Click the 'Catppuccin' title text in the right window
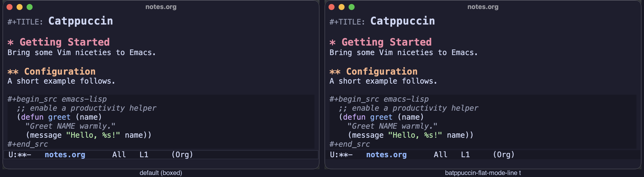The height and width of the screenshot is (177, 644). coord(403,21)
